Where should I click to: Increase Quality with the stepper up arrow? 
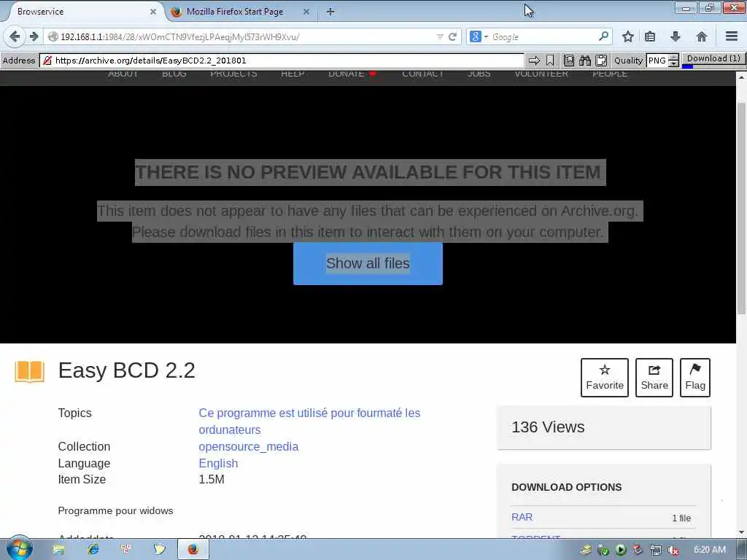click(x=673, y=57)
